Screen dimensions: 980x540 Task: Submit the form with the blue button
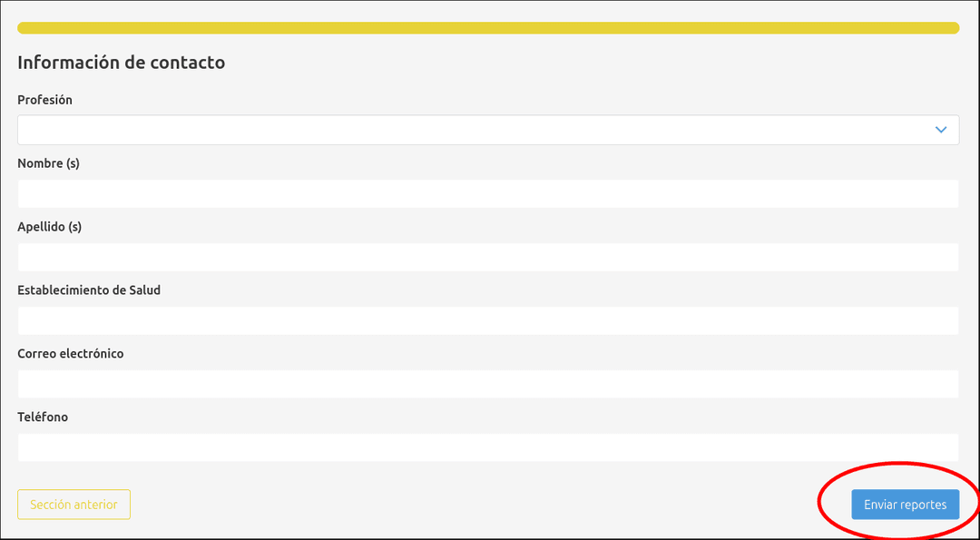(905, 505)
